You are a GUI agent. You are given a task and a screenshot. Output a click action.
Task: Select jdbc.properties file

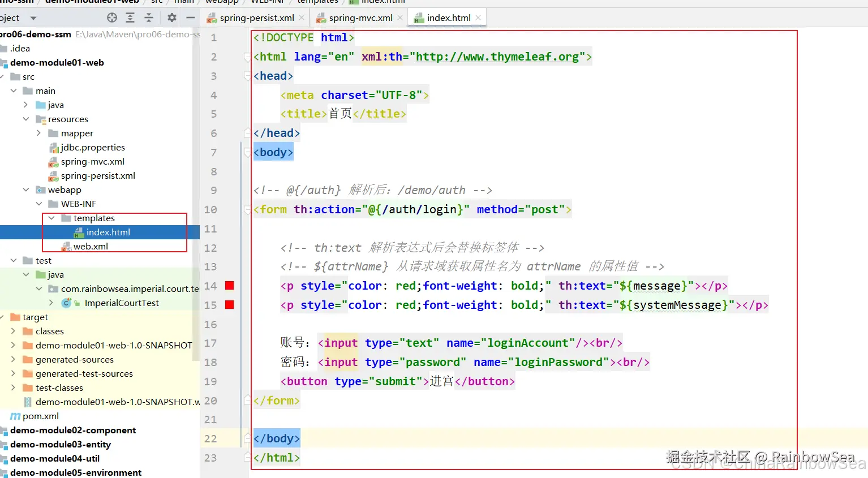tap(93, 147)
